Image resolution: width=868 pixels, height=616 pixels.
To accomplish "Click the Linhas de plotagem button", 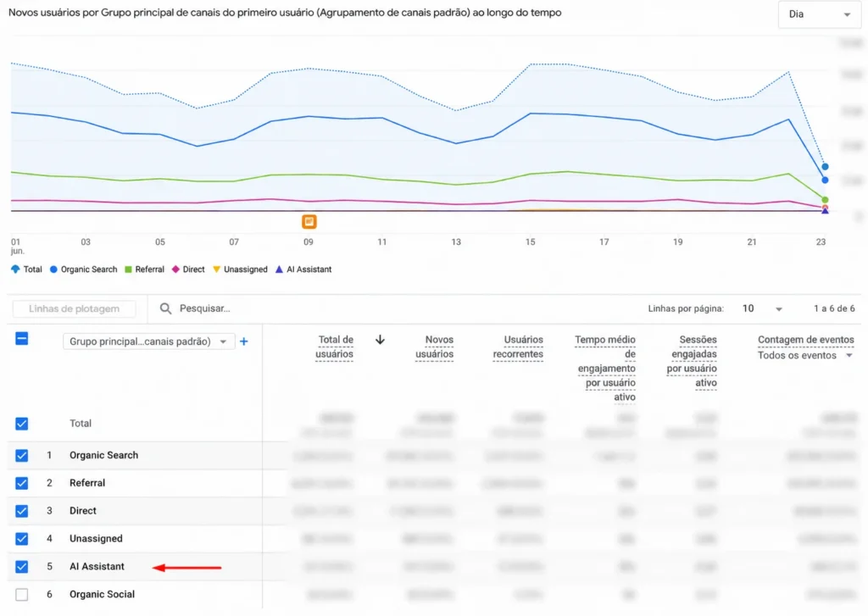I will [75, 308].
